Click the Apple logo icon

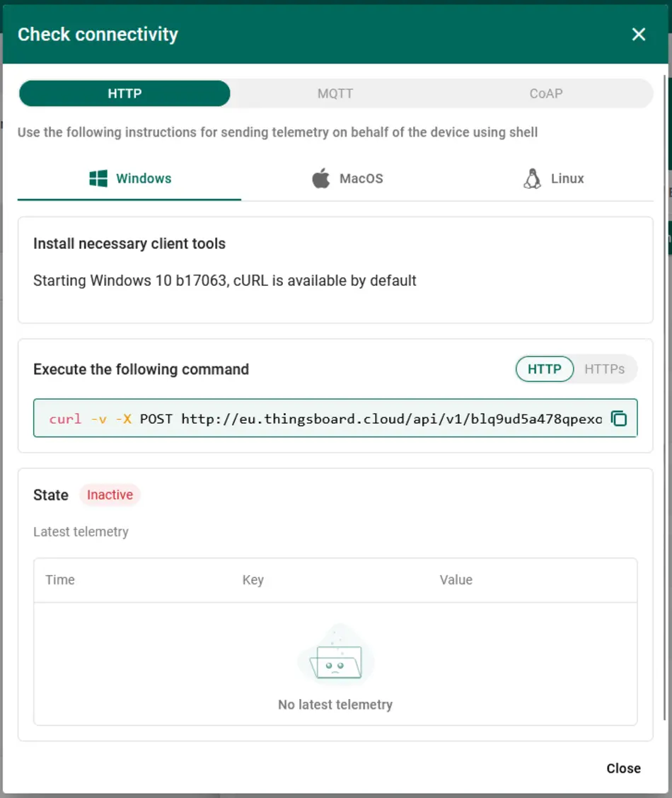pyautogui.click(x=321, y=178)
